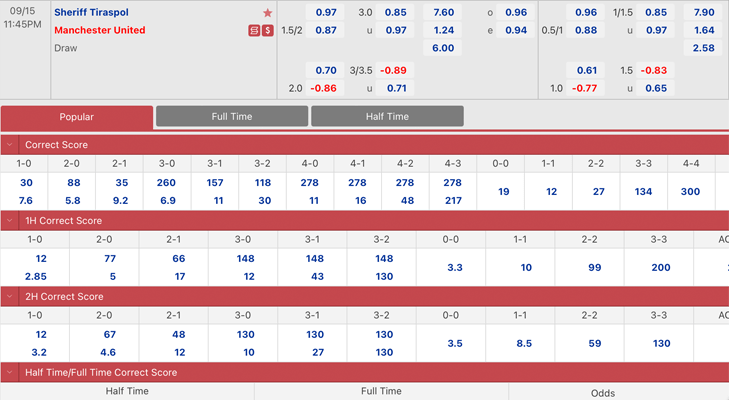729x400 pixels.
Task: Select negative odds -0.86 at handicap 2.0
Action: (x=324, y=88)
